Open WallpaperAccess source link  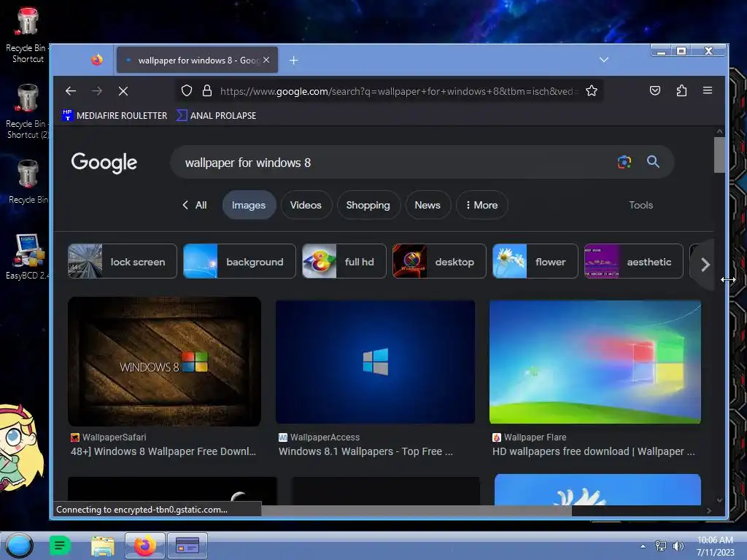point(320,437)
